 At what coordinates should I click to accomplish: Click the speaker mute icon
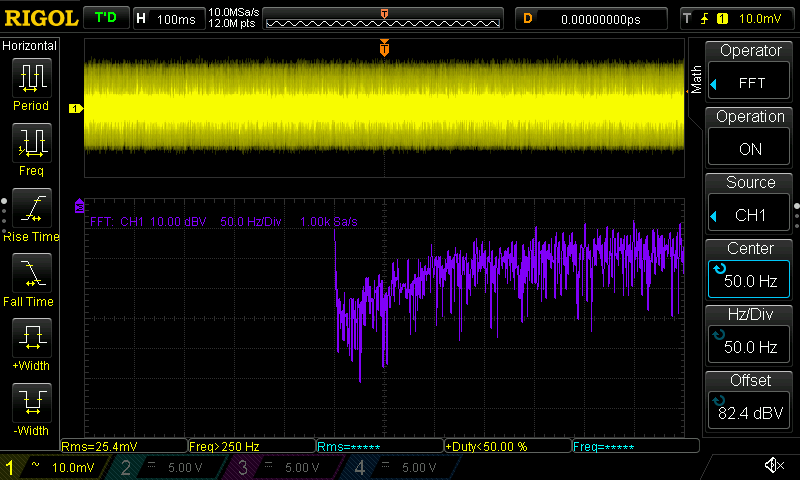coord(773,465)
